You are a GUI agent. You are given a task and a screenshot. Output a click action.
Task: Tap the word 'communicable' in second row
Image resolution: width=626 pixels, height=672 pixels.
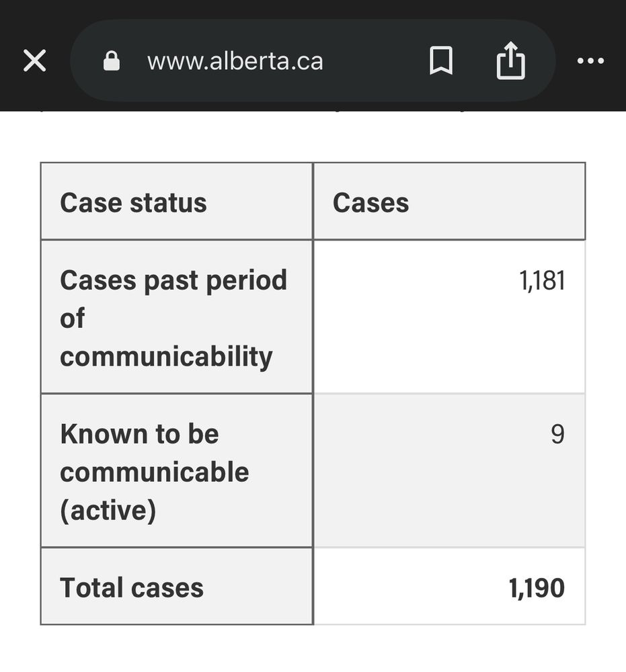[154, 472]
